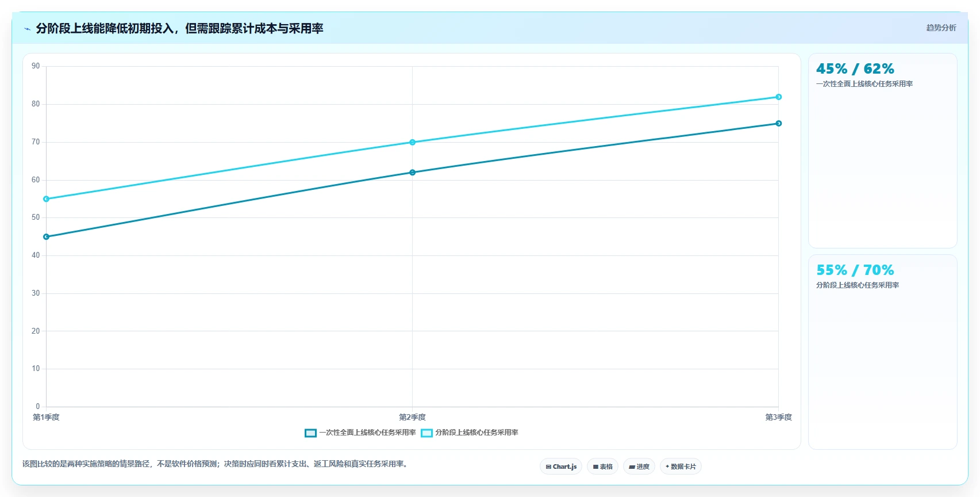Click the trend icon beside the header title
Screen dimensions: 980x497
tap(27, 29)
